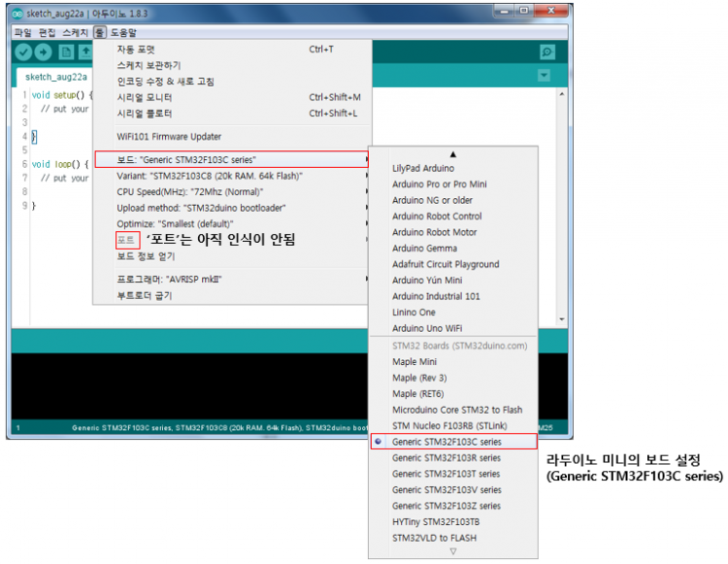Expand the Upload method submenu

click(232, 208)
